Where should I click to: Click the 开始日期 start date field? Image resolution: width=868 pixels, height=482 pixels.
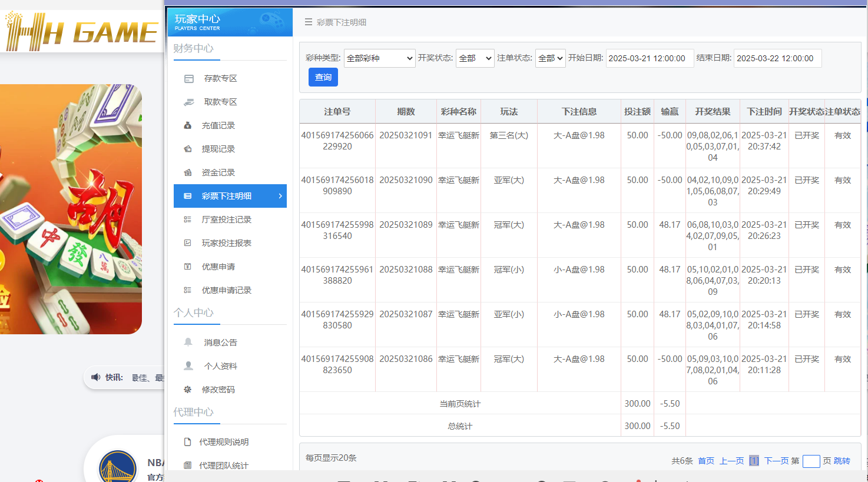coord(650,58)
